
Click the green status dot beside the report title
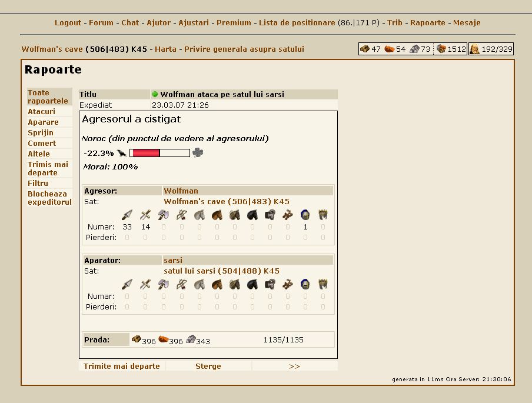pos(155,94)
